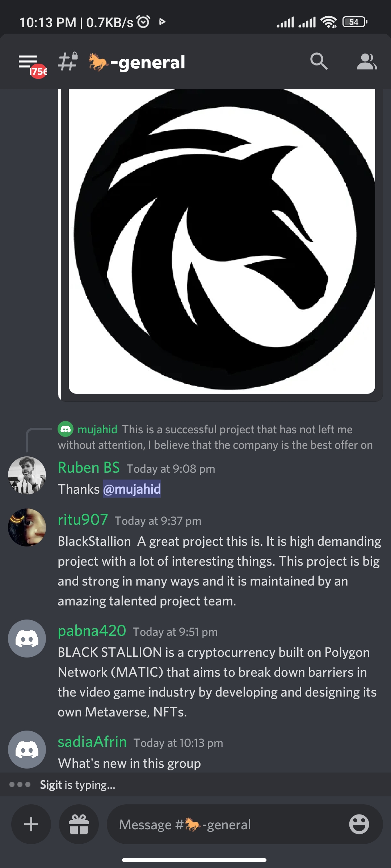Tap the locked channel hashtag icon
The height and width of the screenshot is (868, 391).
click(68, 61)
